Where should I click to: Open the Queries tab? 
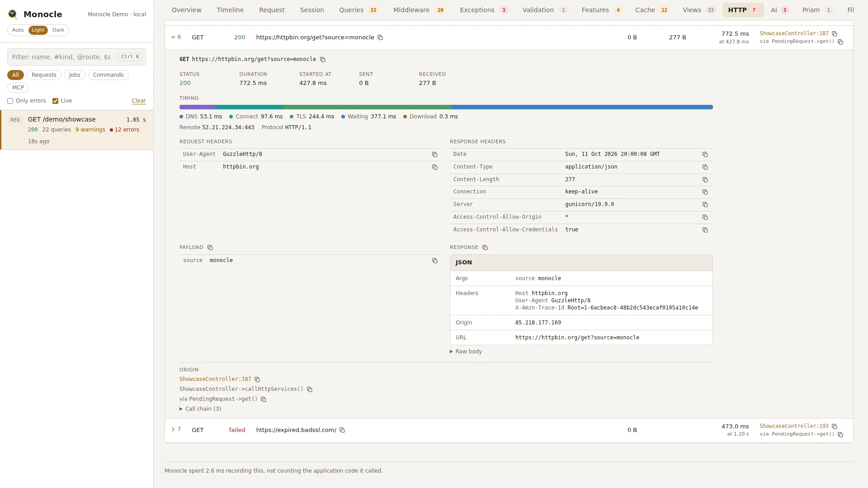pyautogui.click(x=358, y=10)
